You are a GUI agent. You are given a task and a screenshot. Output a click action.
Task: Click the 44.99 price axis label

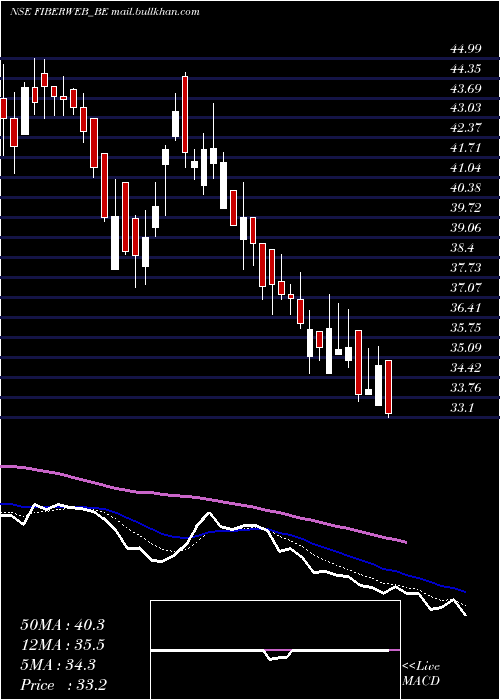pyautogui.click(x=466, y=49)
